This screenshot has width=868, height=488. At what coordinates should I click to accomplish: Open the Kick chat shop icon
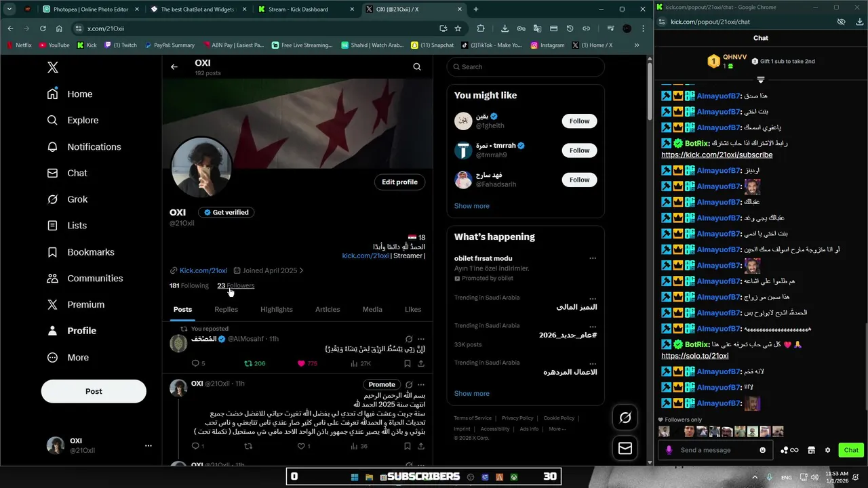coord(811,450)
